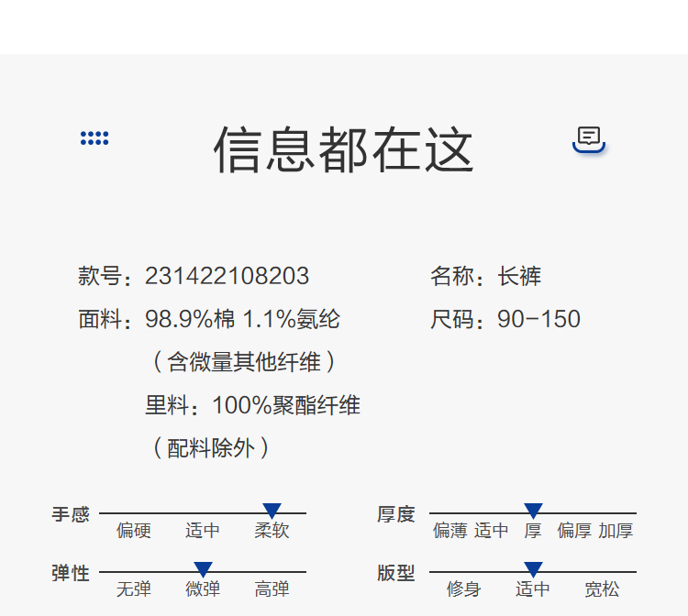Select the 偏硬 hand-feel label
The width and height of the screenshot is (688, 616).
point(134,531)
